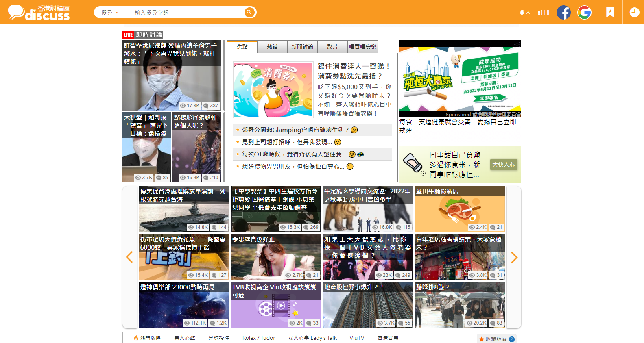Open the Rolex / Tudor forum link
This screenshot has width=644, height=343.
(x=259, y=338)
